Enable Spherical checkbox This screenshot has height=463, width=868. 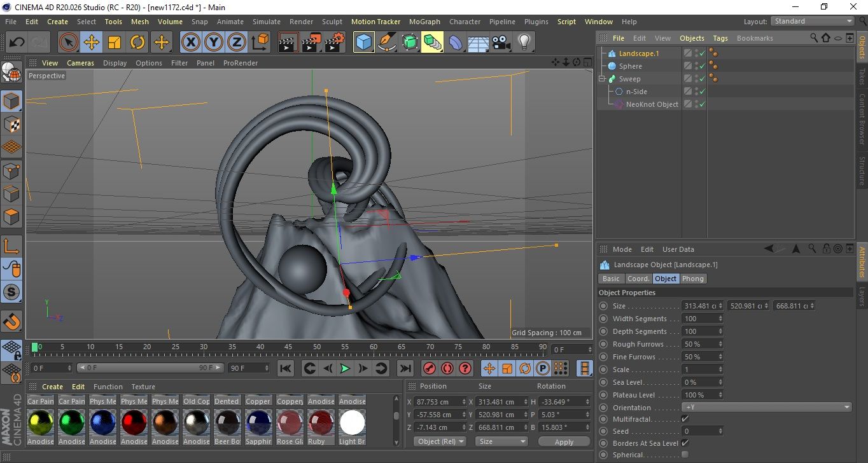click(685, 455)
